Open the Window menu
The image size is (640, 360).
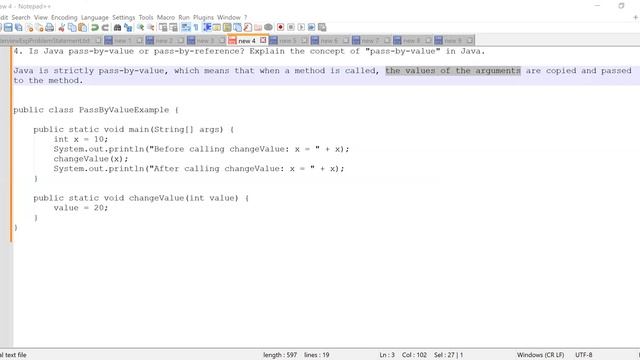[229, 18]
